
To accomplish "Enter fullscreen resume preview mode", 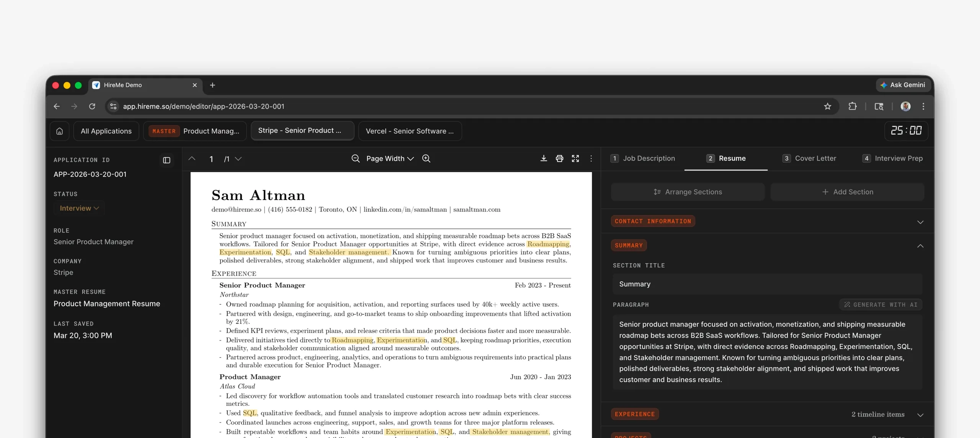I will point(575,158).
